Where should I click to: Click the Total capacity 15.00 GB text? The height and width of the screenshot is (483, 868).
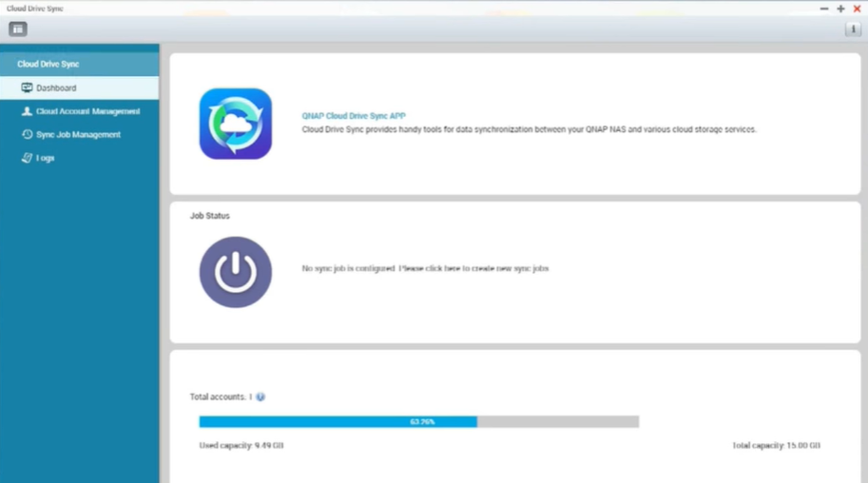[776, 445]
